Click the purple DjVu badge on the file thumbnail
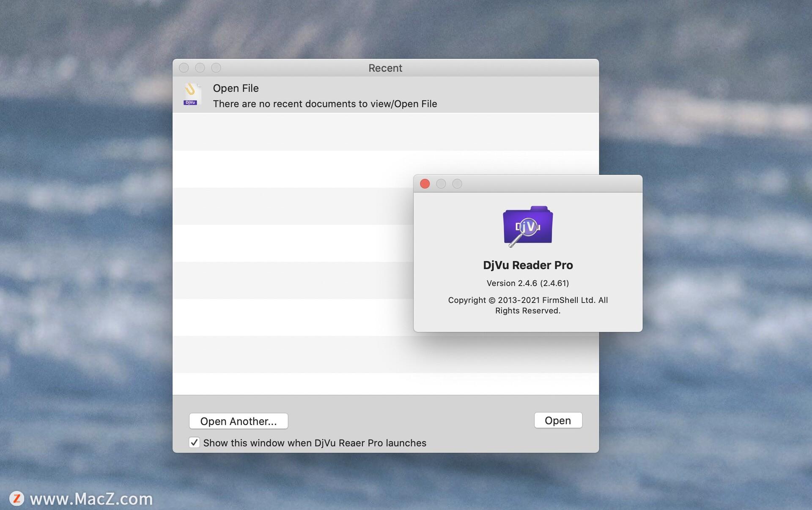 click(190, 102)
